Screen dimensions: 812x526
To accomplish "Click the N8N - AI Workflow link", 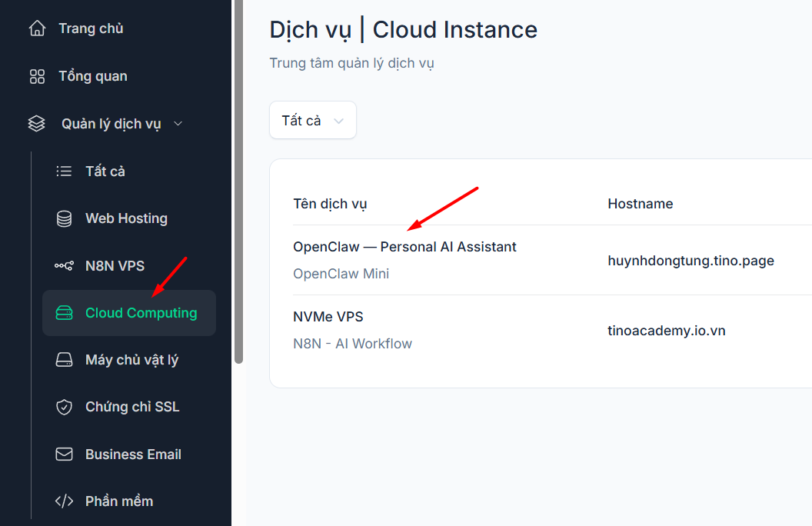I will pyautogui.click(x=352, y=343).
